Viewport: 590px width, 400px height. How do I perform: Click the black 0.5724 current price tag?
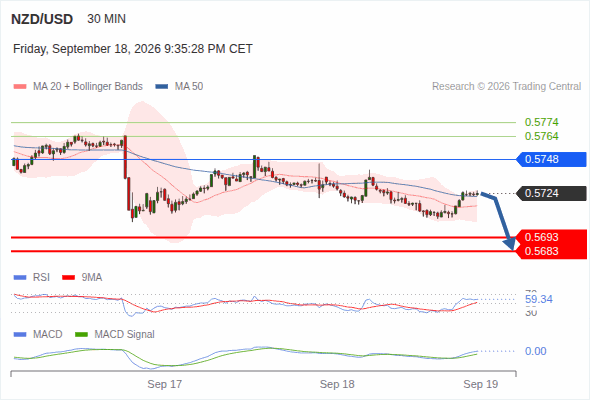(551, 193)
